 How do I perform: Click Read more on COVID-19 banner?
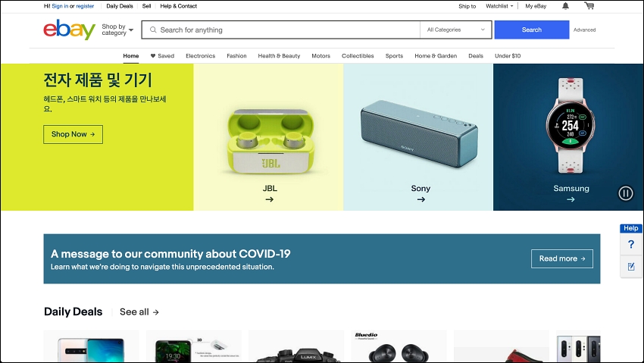pos(562,258)
